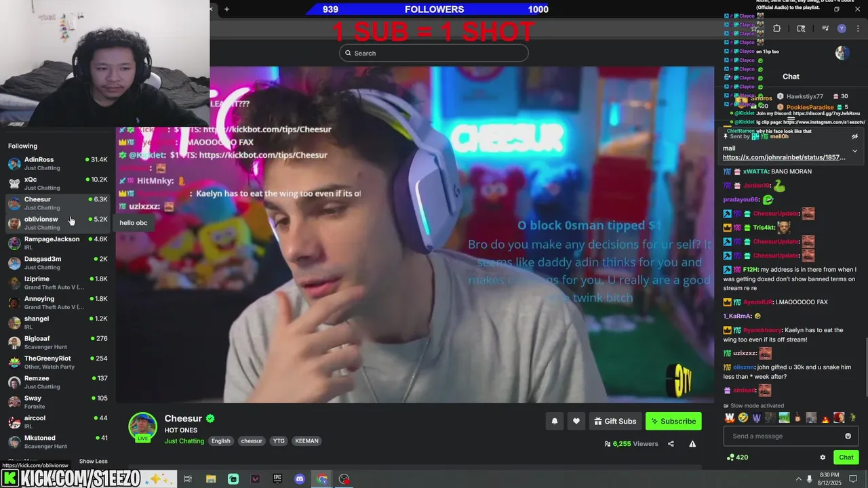Click the Chat panel header
868x488 pixels.
click(x=791, y=77)
